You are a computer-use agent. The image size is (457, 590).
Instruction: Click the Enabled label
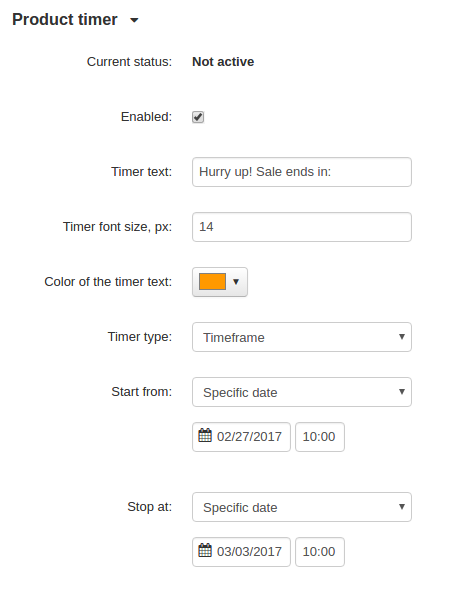pyautogui.click(x=146, y=117)
